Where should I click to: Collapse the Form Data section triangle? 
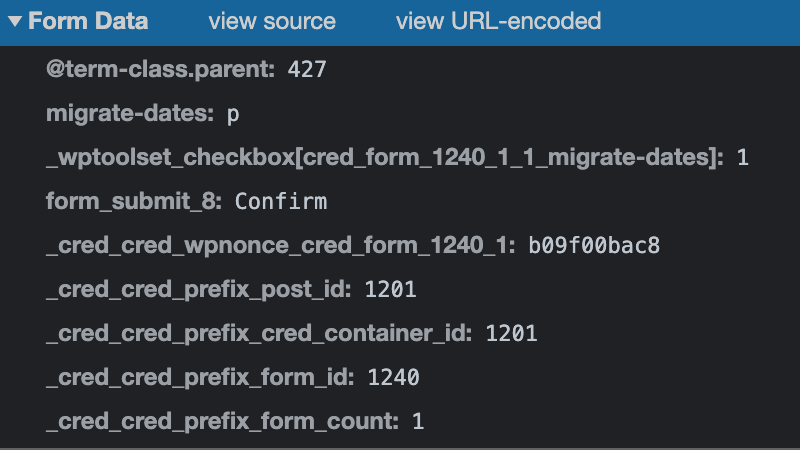(15, 21)
